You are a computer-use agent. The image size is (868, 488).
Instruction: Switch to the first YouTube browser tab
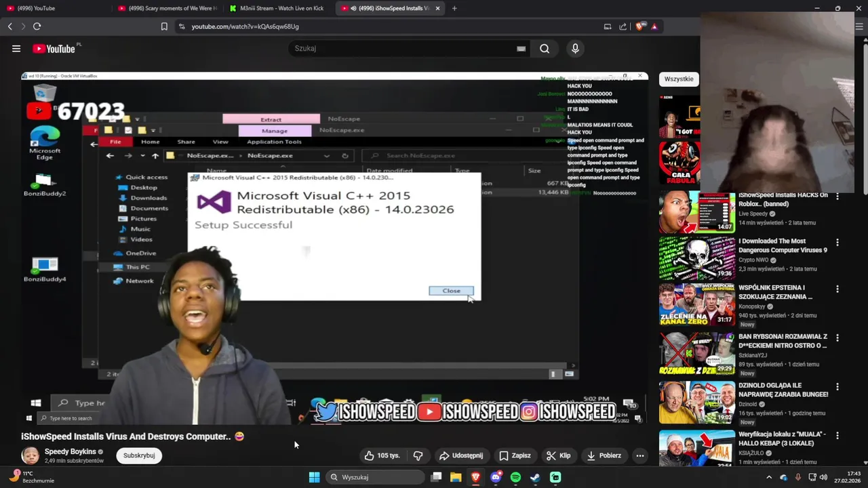pyautogui.click(x=54, y=8)
